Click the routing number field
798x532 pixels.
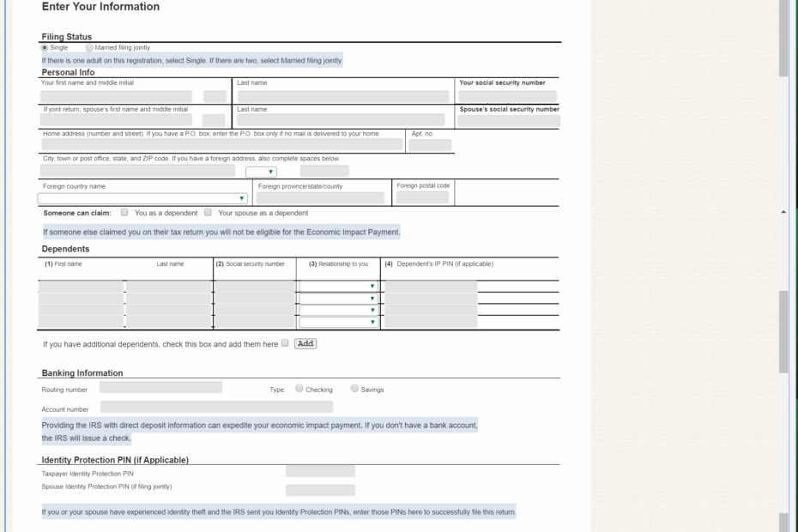160,386
